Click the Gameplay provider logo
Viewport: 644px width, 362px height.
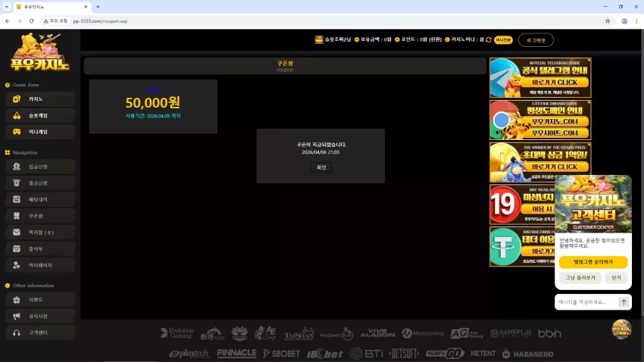tap(511, 333)
